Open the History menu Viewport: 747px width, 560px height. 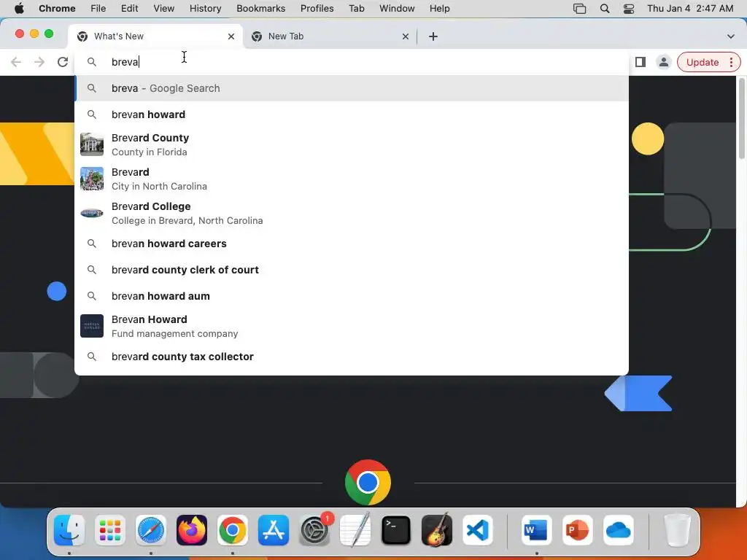coord(205,9)
